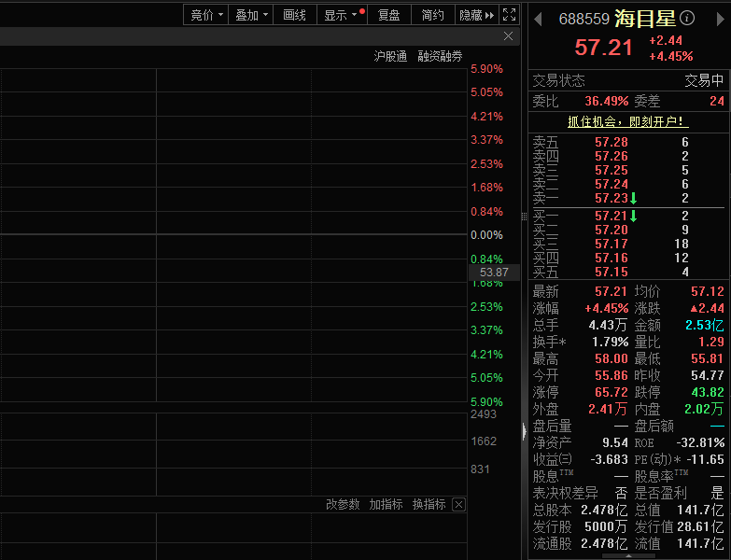Click the left arrow before stock code 688559
Viewport: 731px width, 560px height.
537,18
